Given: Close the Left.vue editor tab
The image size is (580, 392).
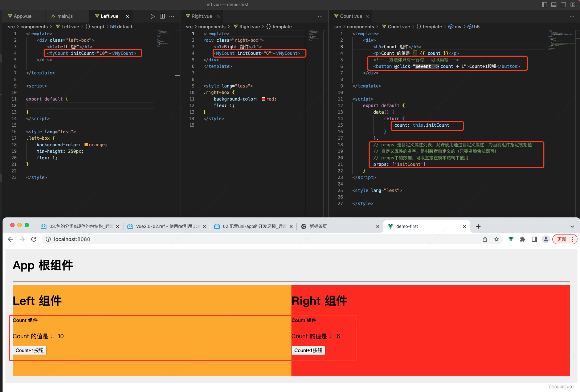Looking at the screenshot, I should coord(127,16).
